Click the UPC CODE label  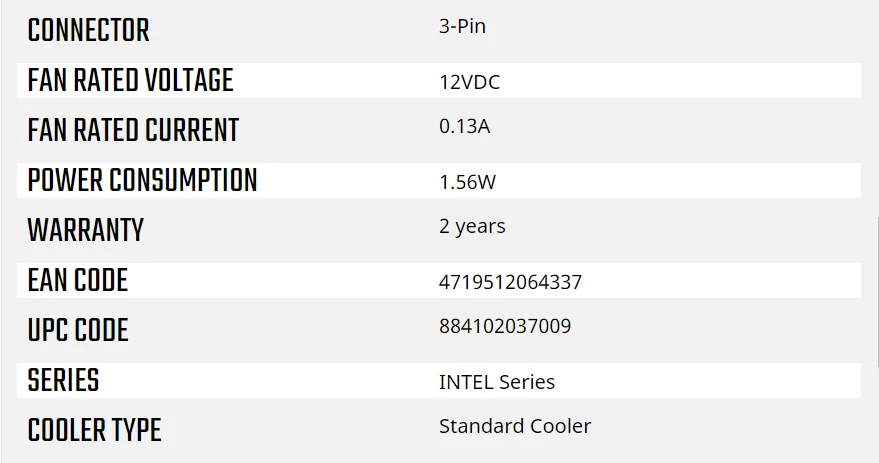pos(78,331)
